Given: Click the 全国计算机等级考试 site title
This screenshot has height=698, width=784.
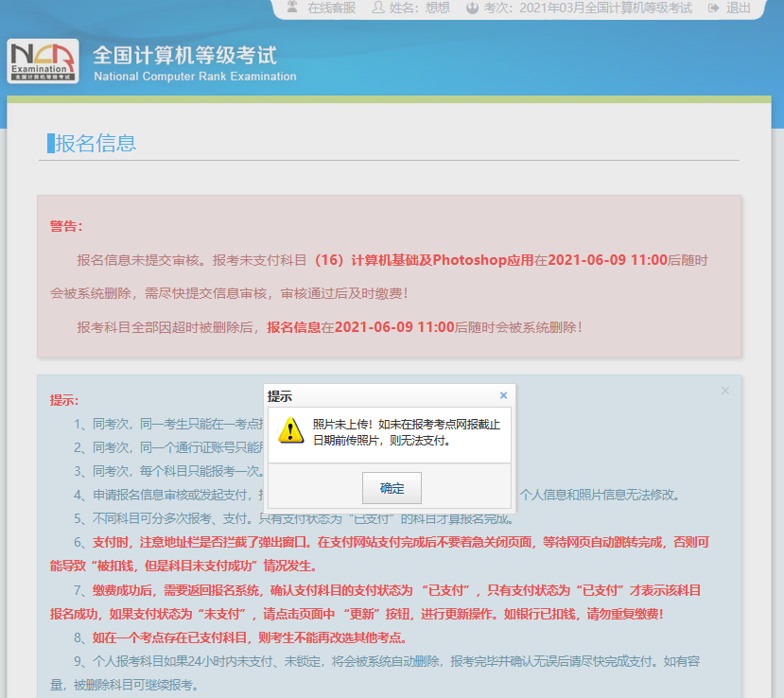Looking at the screenshot, I should [184, 55].
